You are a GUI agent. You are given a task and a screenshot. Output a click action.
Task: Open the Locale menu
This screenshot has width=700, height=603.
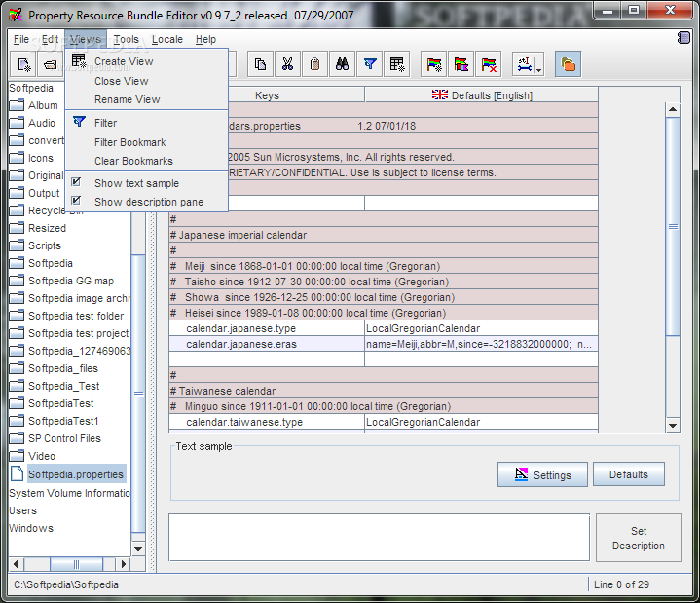click(x=167, y=39)
